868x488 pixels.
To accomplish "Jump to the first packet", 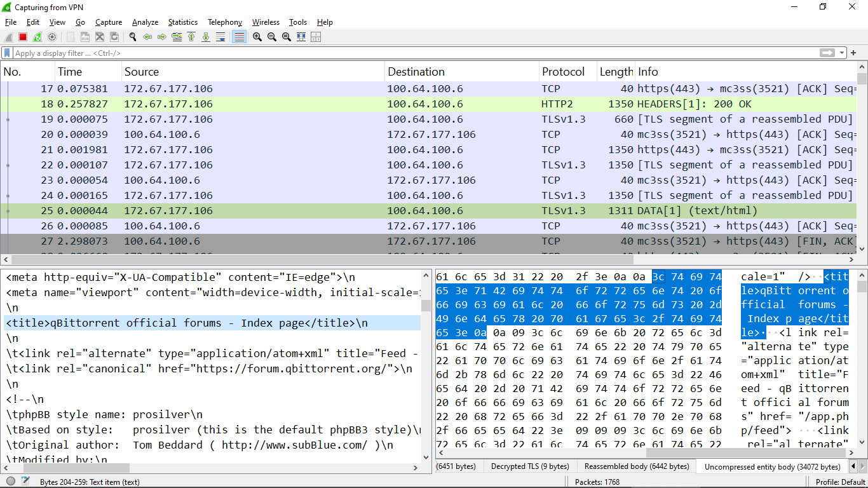I will [x=191, y=37].
